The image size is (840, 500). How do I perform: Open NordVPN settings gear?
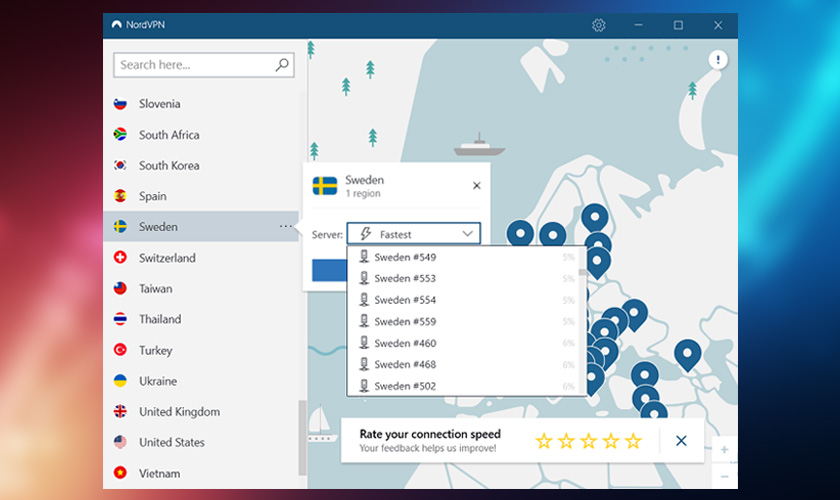pos(598,25)
